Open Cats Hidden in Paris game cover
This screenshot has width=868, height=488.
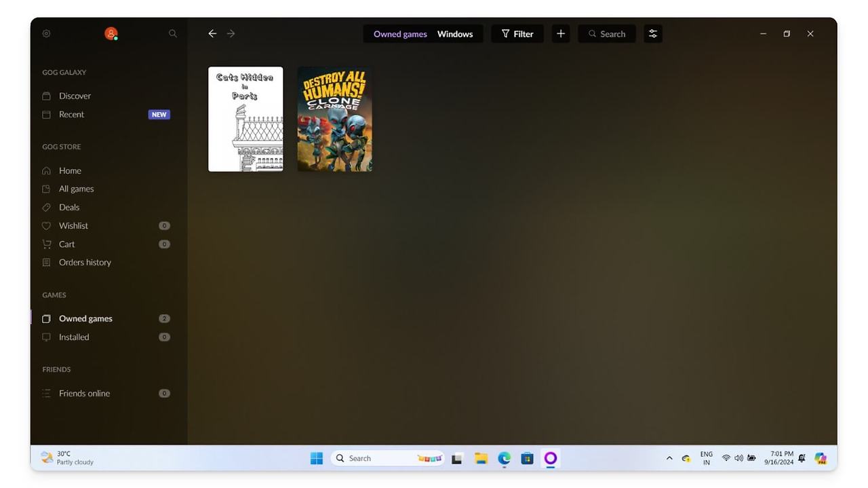click(x=245, y=119)
